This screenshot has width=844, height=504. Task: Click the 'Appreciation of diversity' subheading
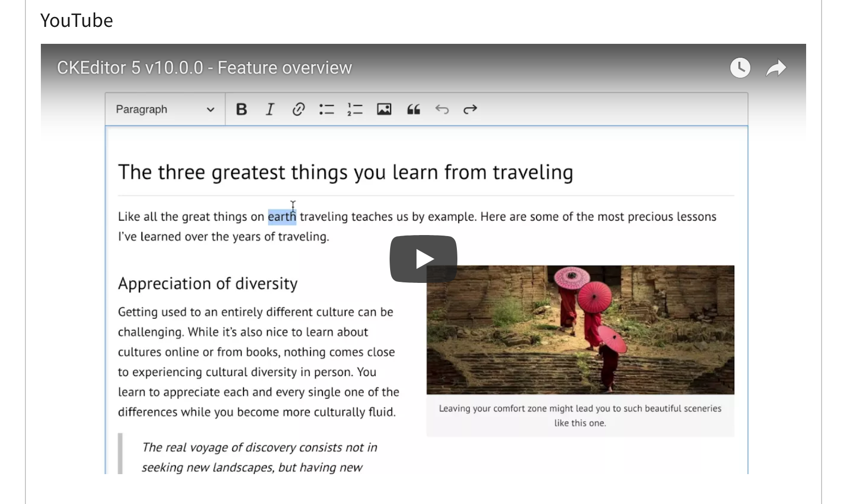pos(208,283)
